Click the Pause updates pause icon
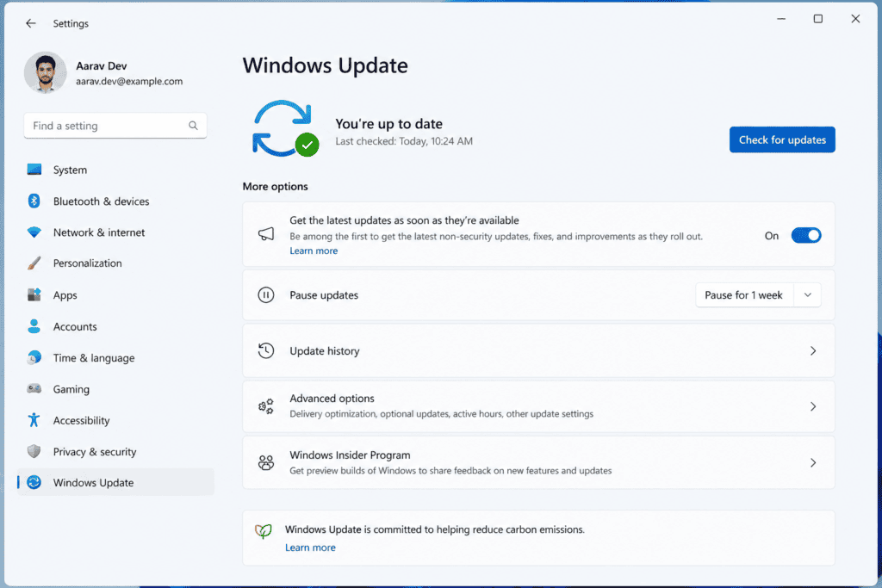 [266, 294]
